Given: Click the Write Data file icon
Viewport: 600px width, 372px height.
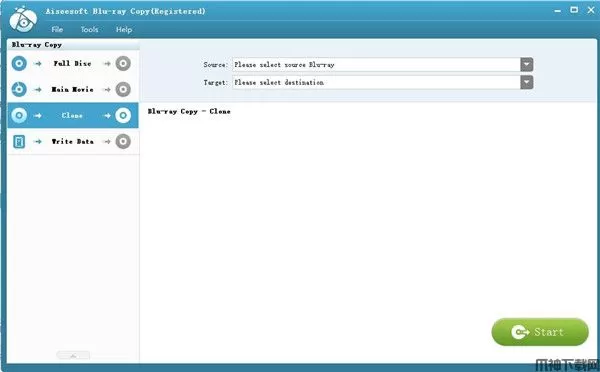Looking at the screenshot, I should tap(19, 142).
